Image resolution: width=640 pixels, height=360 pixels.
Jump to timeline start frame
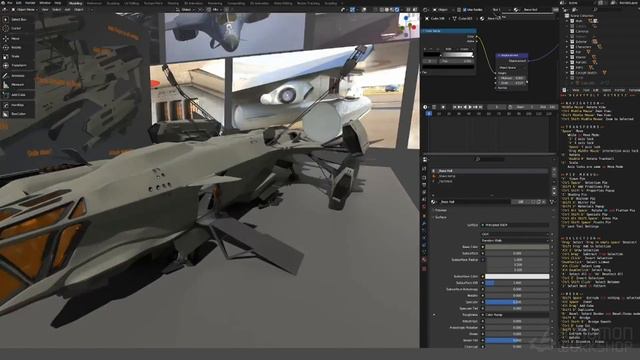tap(455, 107)
